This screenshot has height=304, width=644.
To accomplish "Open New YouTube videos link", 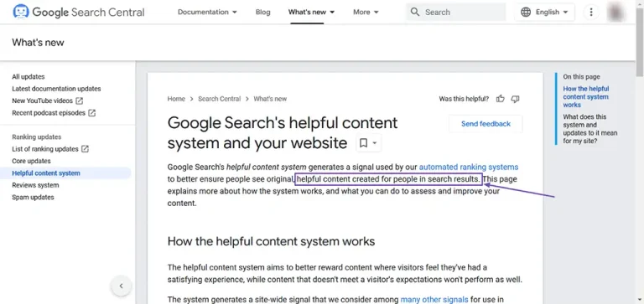I will 42,100.
